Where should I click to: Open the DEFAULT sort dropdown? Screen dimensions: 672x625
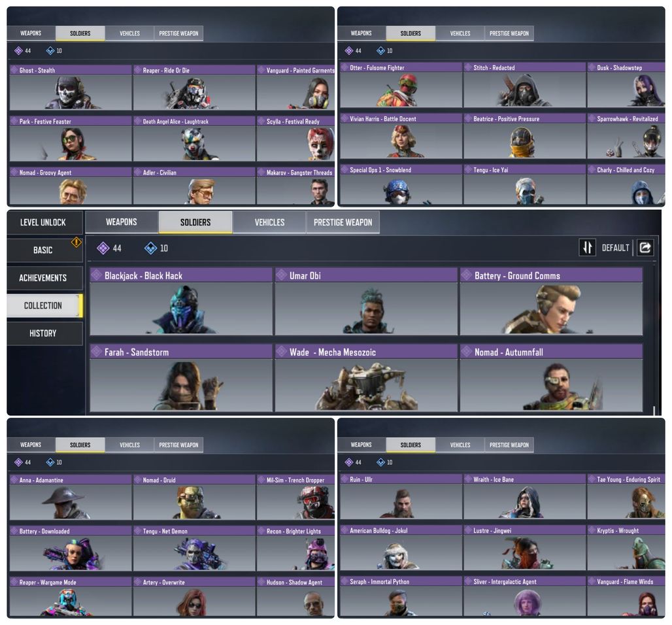click(x=615, y=248)
